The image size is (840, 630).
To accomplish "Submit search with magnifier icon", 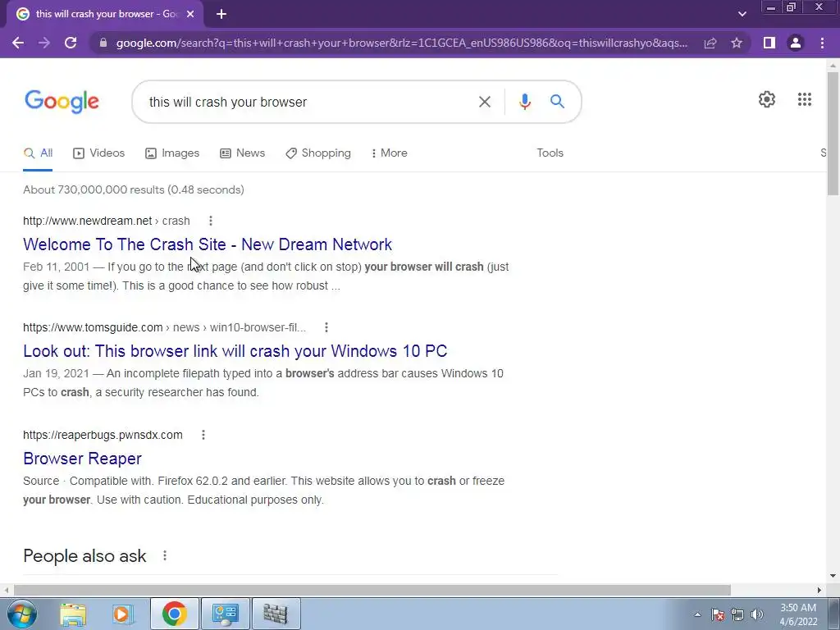I will 557,101.
